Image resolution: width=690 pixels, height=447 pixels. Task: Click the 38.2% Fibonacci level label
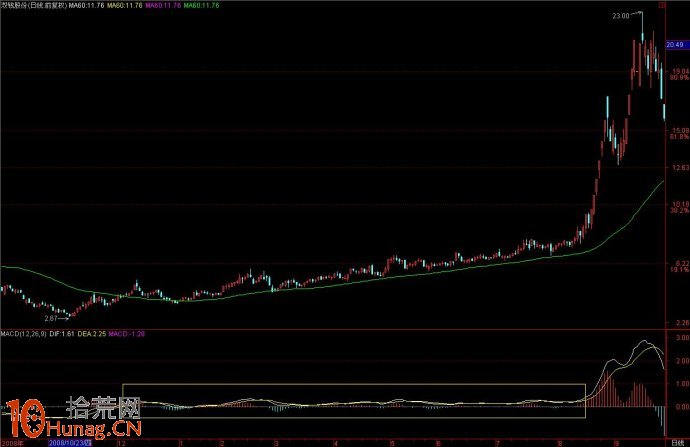pyautogui.click(x=677, y=211)
